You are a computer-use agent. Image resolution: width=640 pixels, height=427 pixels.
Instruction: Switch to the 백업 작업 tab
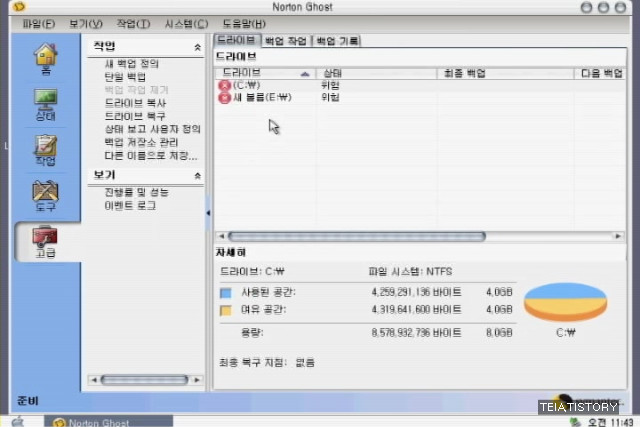click(x=286, y=41)
